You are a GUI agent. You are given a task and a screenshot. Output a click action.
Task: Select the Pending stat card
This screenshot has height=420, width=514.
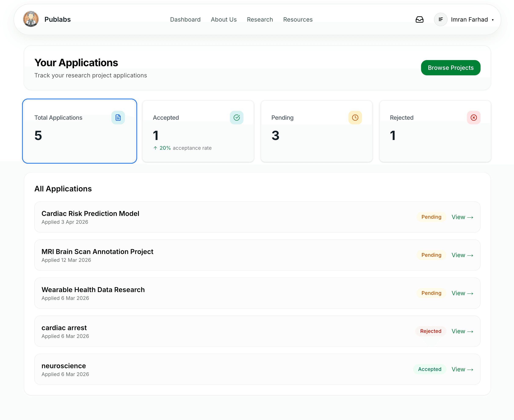pos(316,131)
